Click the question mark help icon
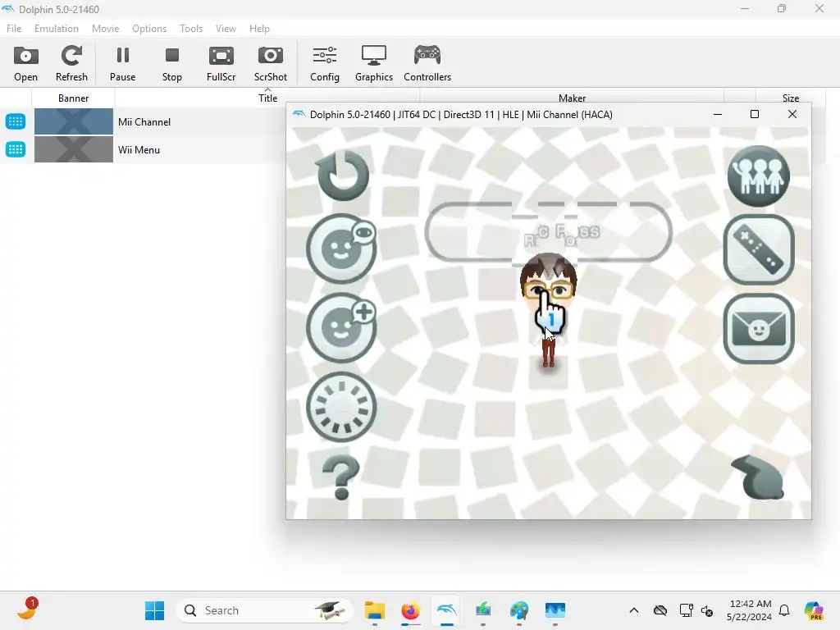840x630 pixels. click(340, 478)
